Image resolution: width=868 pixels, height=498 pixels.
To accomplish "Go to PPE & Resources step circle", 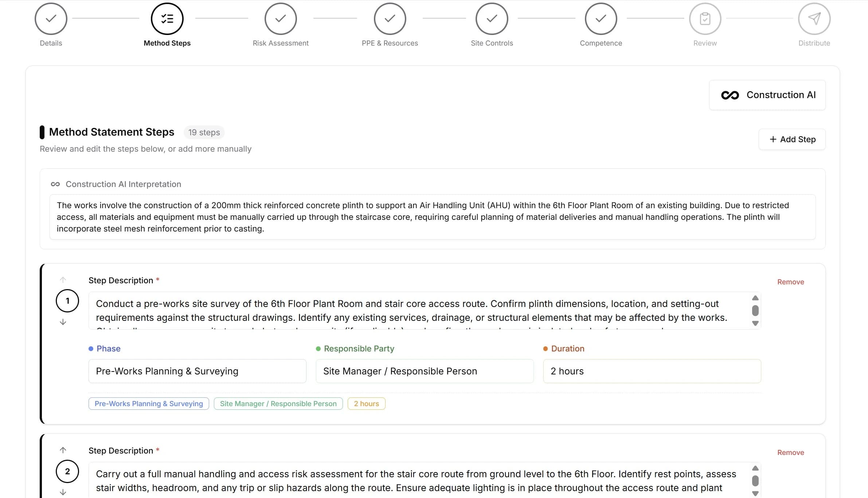I will (x=390, y=19).
